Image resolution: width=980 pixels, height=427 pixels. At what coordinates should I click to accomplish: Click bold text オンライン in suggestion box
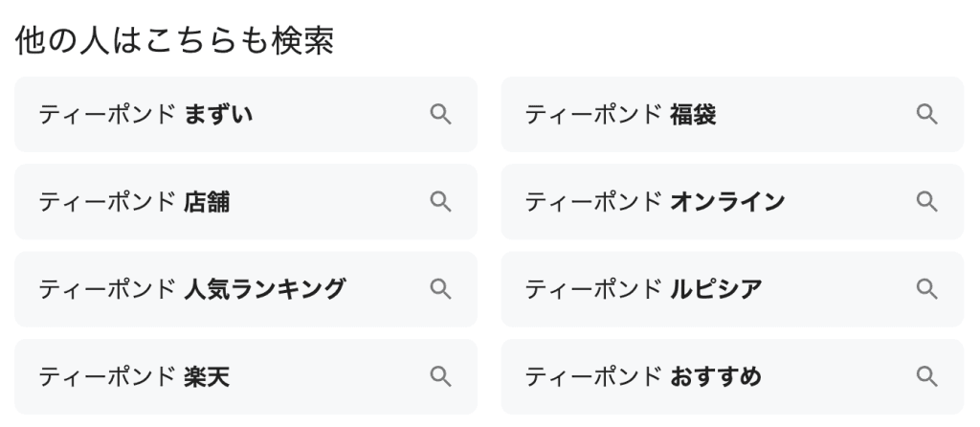[727, 202]
